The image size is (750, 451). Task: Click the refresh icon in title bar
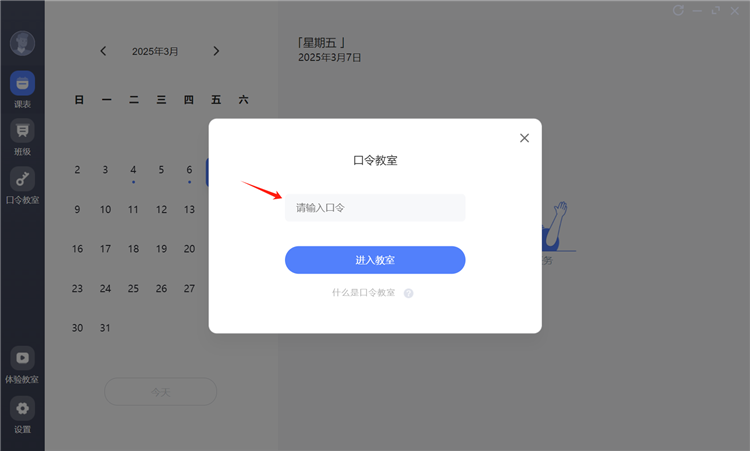(x=678, y=11)
